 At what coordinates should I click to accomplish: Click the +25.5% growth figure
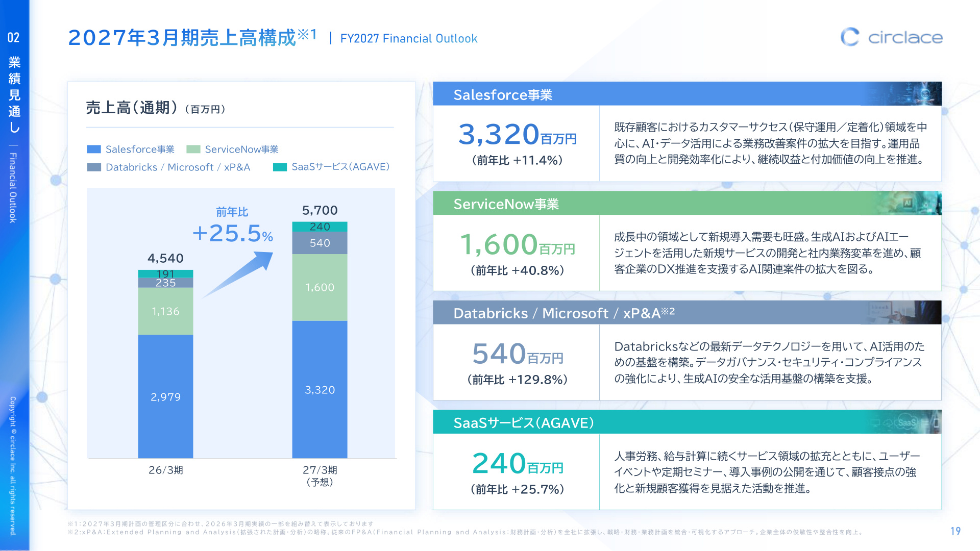pos(233,233)
